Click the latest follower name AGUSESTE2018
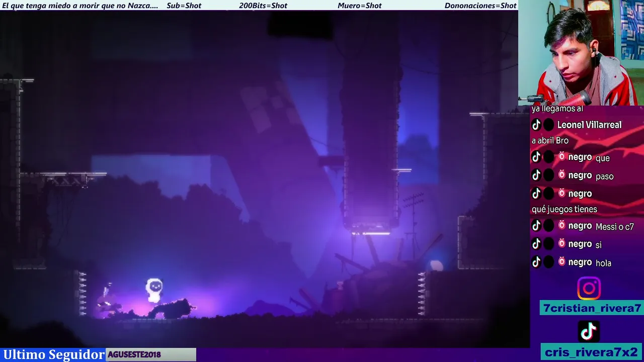Image resolution: width=644 pixels, height=362 pixels. click(x=134, y=354)
